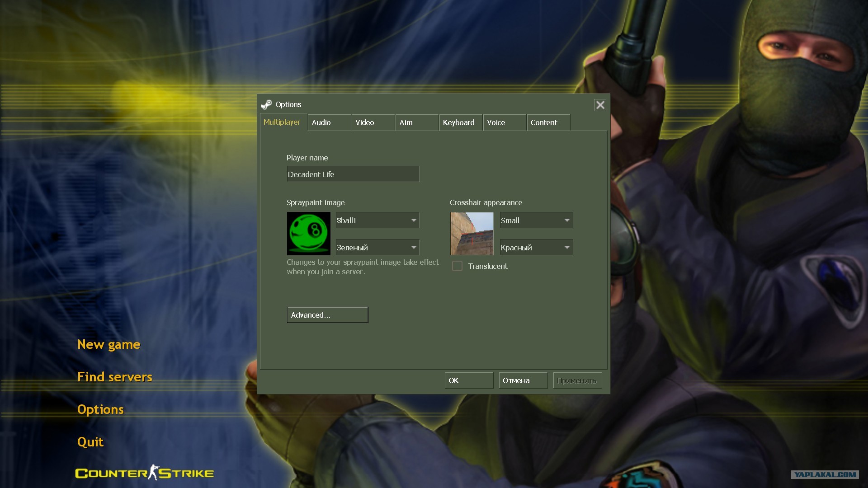The image size is (868, 488).
Task: Click the Steam icon in Options title bar
Action: click(266, 105)
